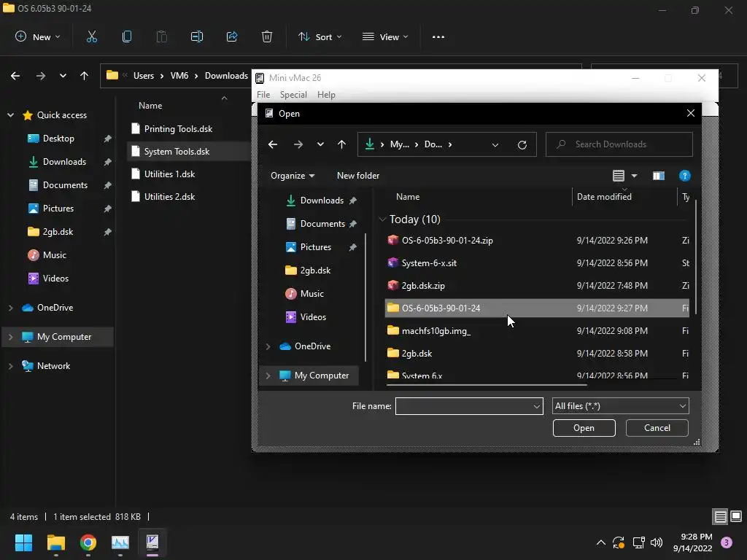Image resolution: width=747 pixels, height=560 pixels.
Task: Refresh the Open dialog folder listing
Action: pyautogui.click(x=522, y=145)
